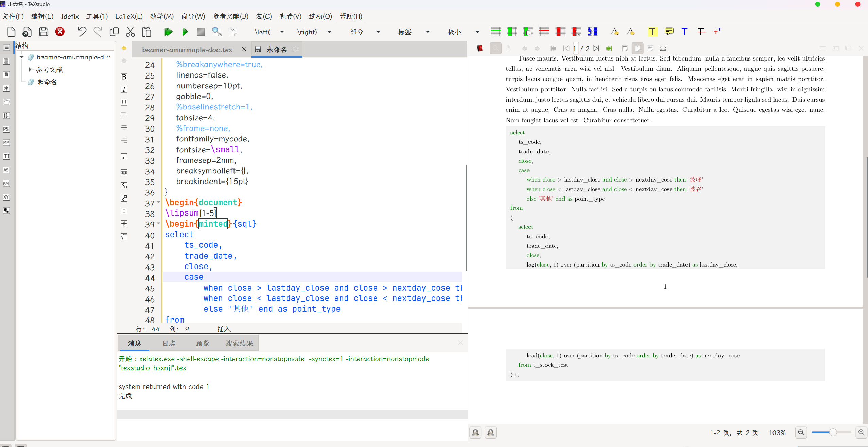Image resolution: width=868 pixels, height=447 pixels.
Task: Open PSTricks symbols panel (PS)
Action: [6, 129]
